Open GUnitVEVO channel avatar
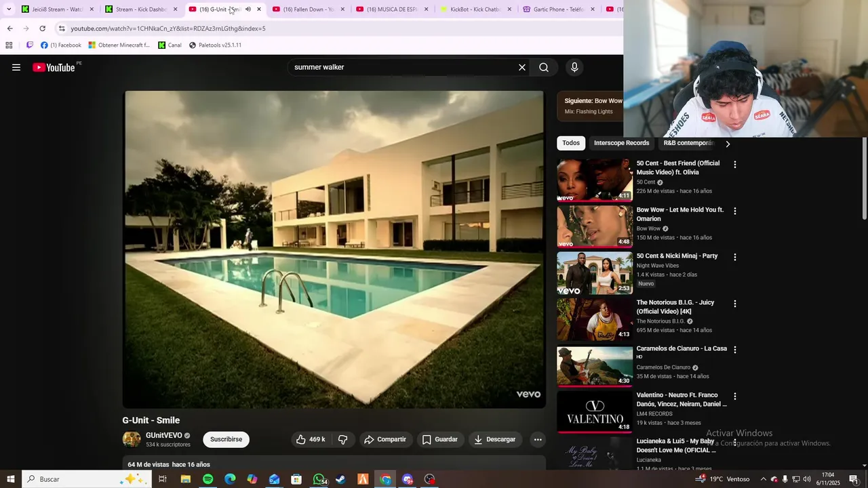The height and width of the screenshot is (488, 868). click(x=132, y=439)
